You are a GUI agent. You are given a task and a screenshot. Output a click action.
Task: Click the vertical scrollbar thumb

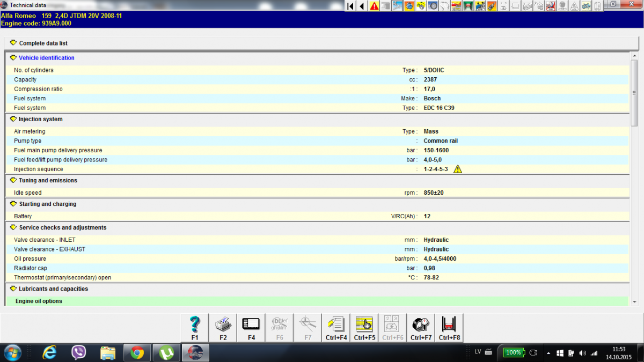click(x=634, y=92)
